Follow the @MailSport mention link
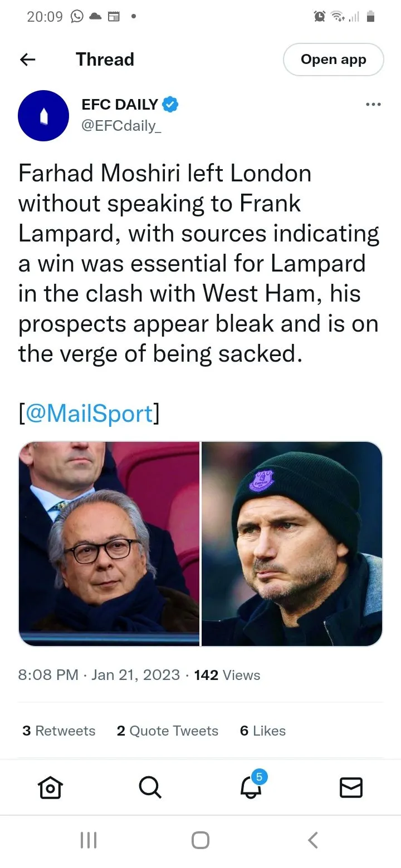This screenshot has width=401, height=868. click(89, 413)
